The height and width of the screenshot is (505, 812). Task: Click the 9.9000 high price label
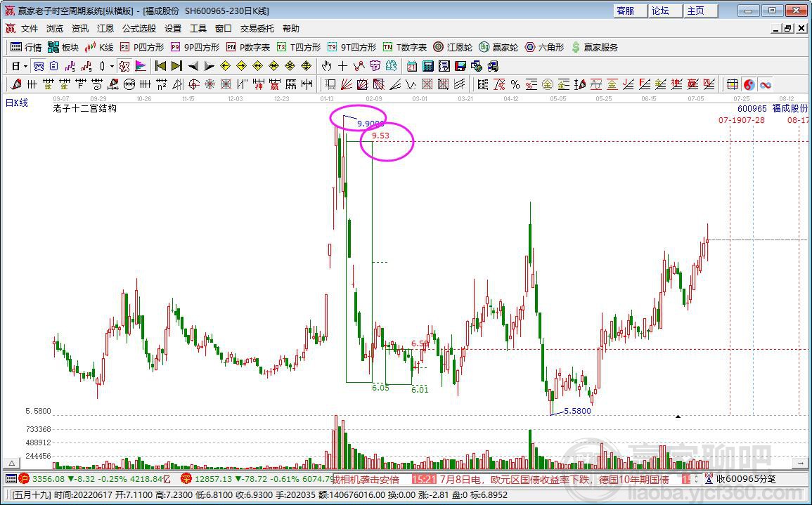(370, 124)
